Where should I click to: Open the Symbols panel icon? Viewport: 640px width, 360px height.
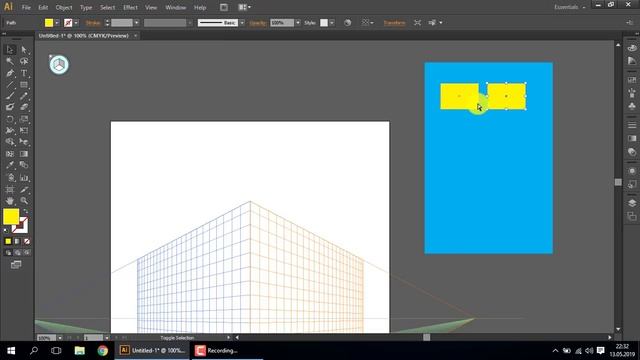632,107
